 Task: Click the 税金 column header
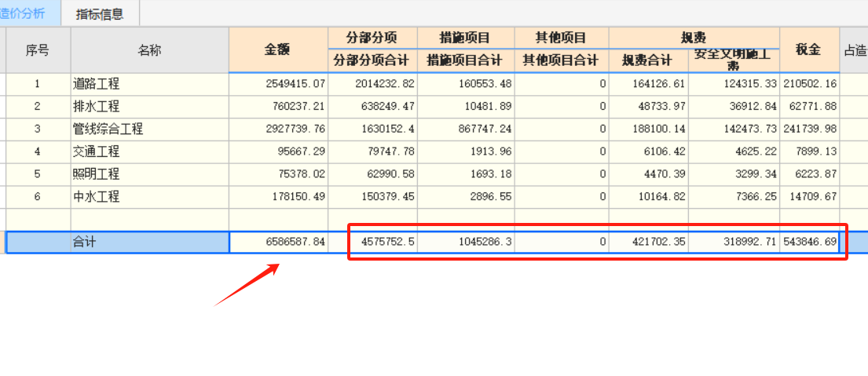point(809,50)
